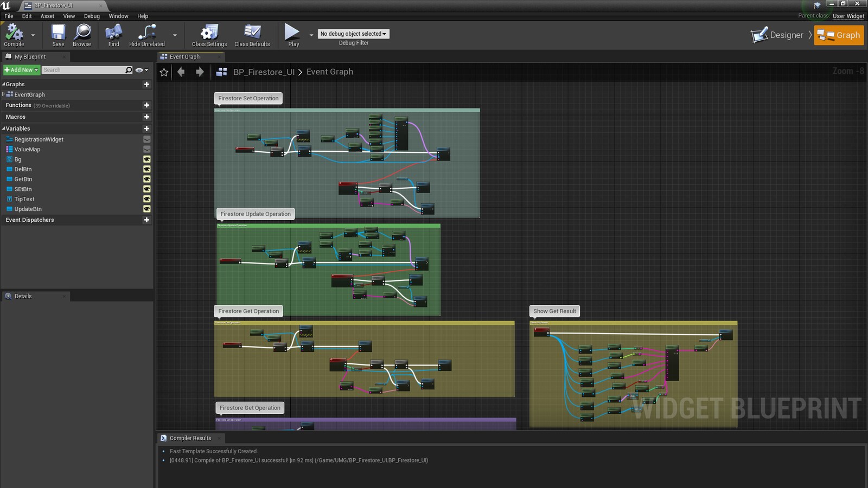Switch to the Compiler Results tab
Viewport: 868px width, 488px height.
[190, 438]
